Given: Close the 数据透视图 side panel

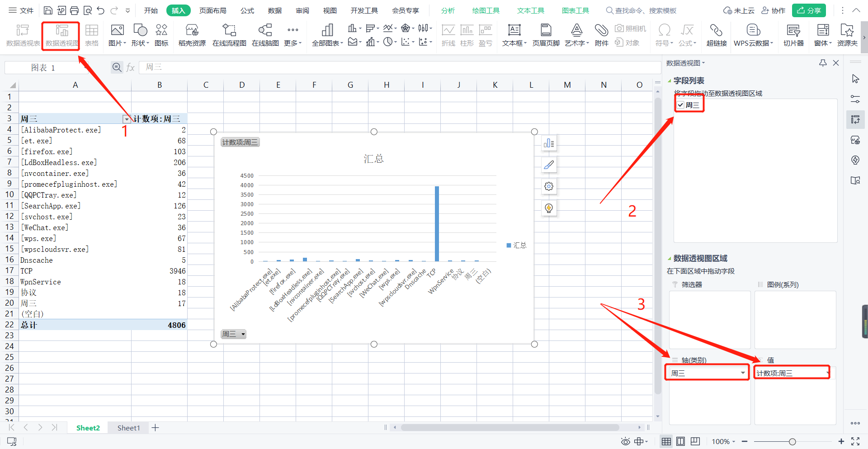Looking at the screenshot, I should (836, 63).
